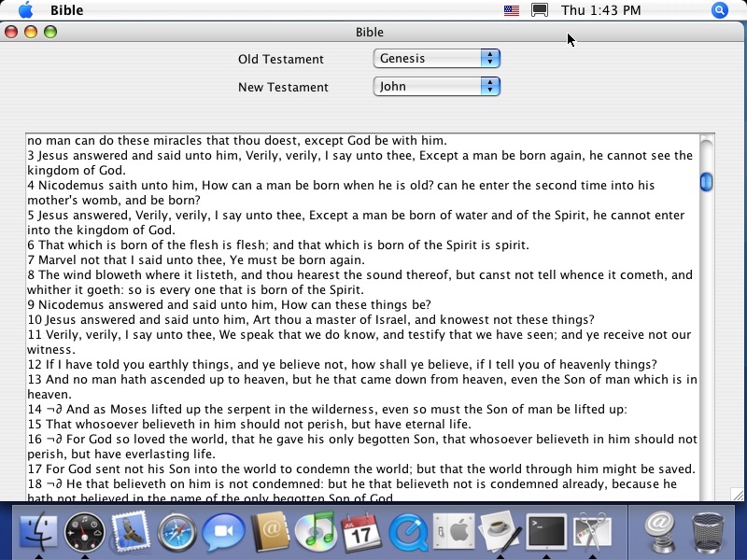Minimize the Bible window with yellow button

point(31,32)
